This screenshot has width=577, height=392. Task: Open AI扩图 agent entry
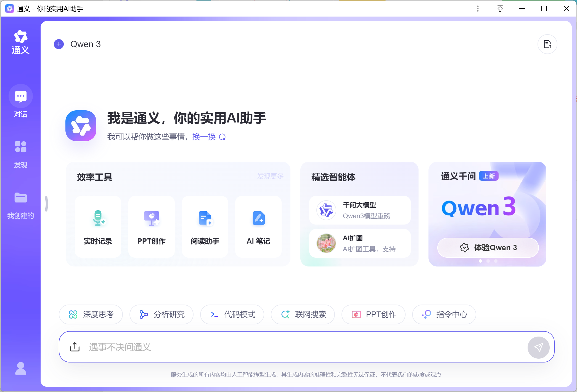[360, 243]
